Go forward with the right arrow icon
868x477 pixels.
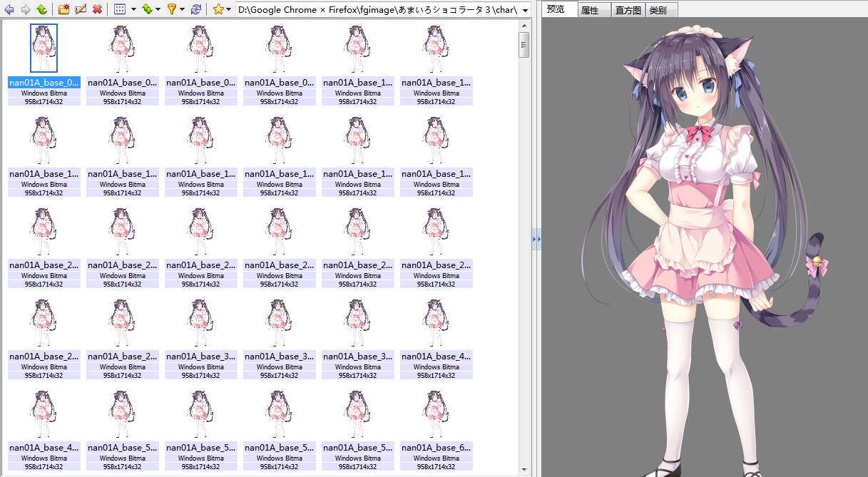(x=26, y=9)
